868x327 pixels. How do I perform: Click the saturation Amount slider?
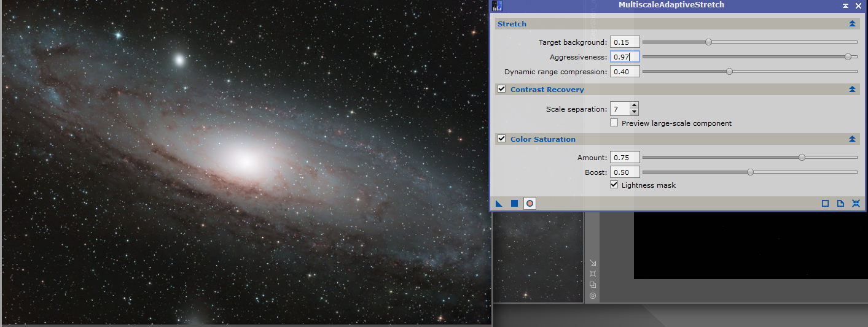(749, 157)
